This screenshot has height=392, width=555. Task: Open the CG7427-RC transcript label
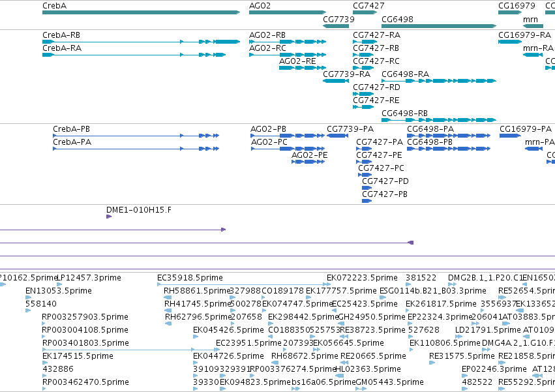click(376, 61)
